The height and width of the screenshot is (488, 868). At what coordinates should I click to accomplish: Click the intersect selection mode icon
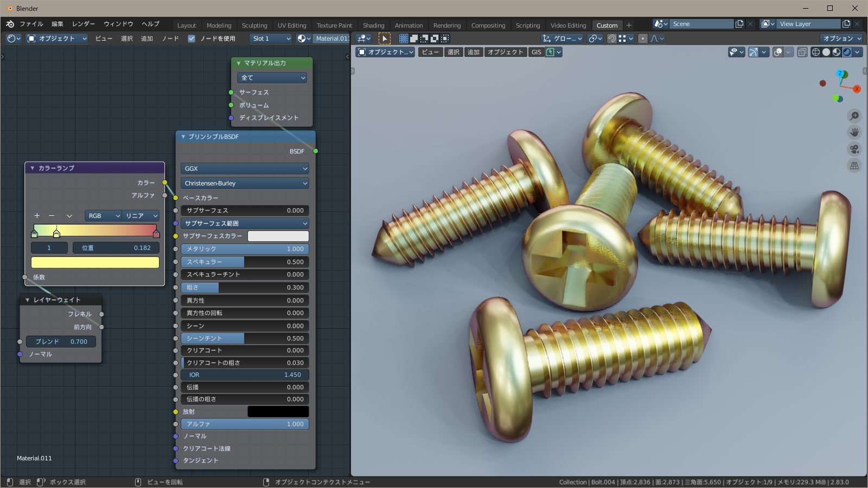click(x=445, y=38)
